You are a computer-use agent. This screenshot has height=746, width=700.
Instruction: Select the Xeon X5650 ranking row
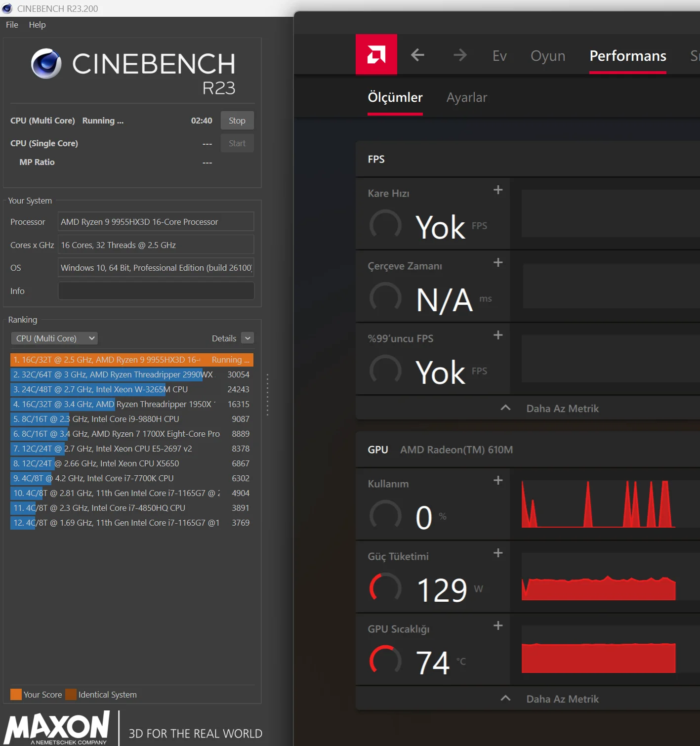pos(132,463)
